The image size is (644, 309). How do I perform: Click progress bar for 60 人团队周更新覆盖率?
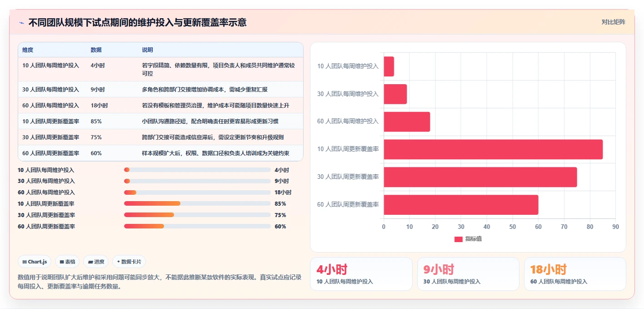(197, 226)
